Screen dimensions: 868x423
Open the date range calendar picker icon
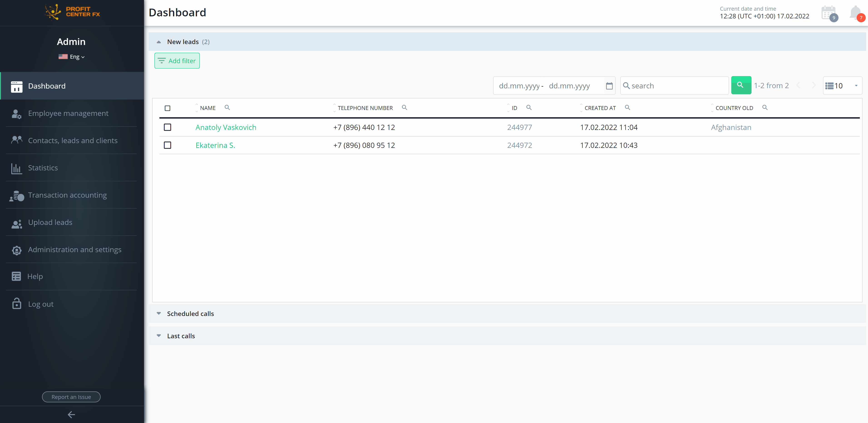(x=609, y=86)
